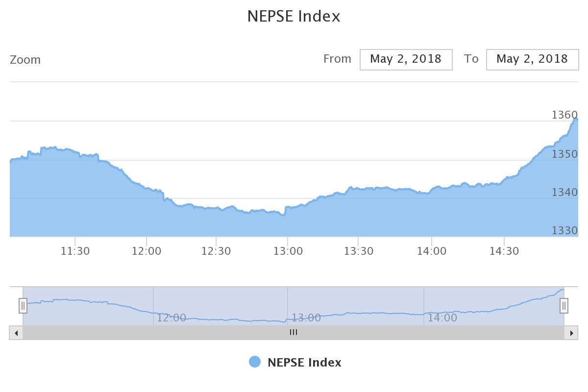
Task: Click the 13:00 marker in navigator
Action: (306, 318)
